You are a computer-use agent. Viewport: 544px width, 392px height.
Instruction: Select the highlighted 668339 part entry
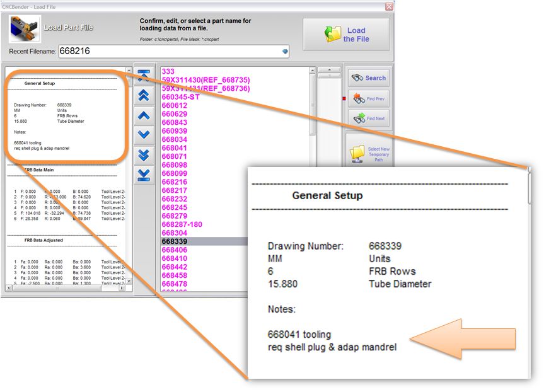pyautogui.click(x=175, y=241)
